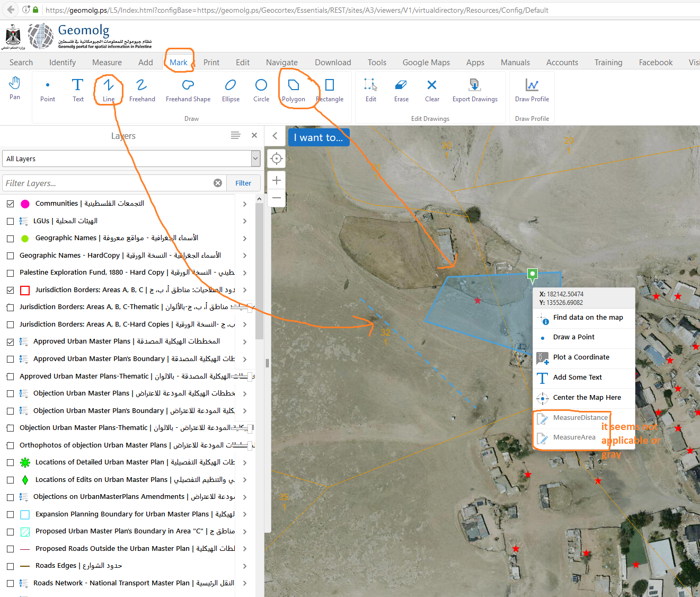The image size is (700, 597).
Task: Close the Layers panel
Action: pos(254,136)
